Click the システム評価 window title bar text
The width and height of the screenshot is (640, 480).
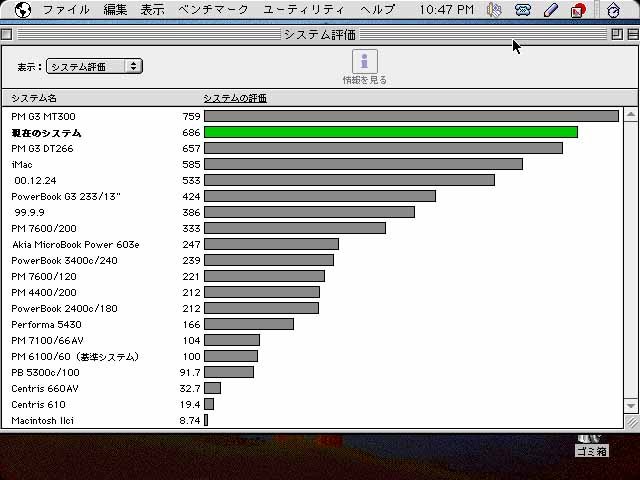tap(320, 35)
